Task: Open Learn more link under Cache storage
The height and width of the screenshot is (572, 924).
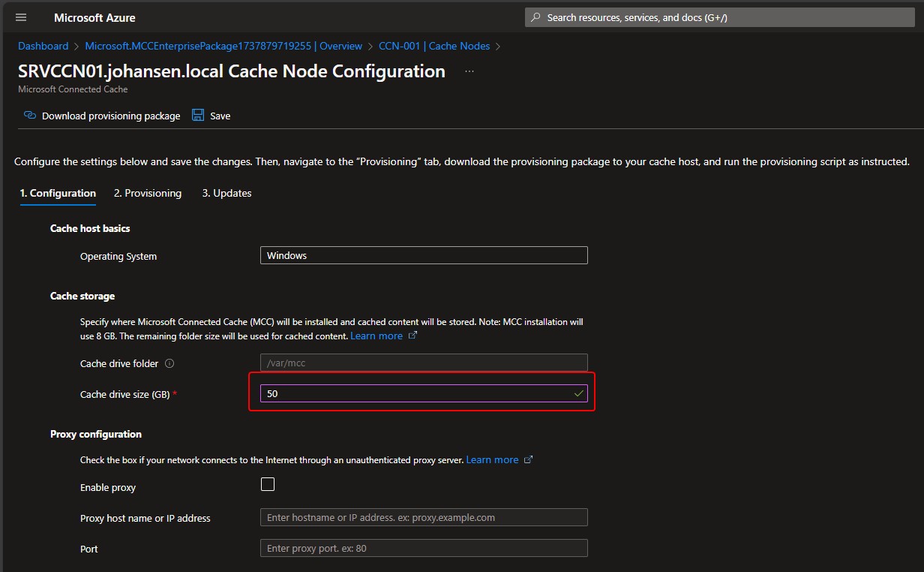Action: point(376,336)
